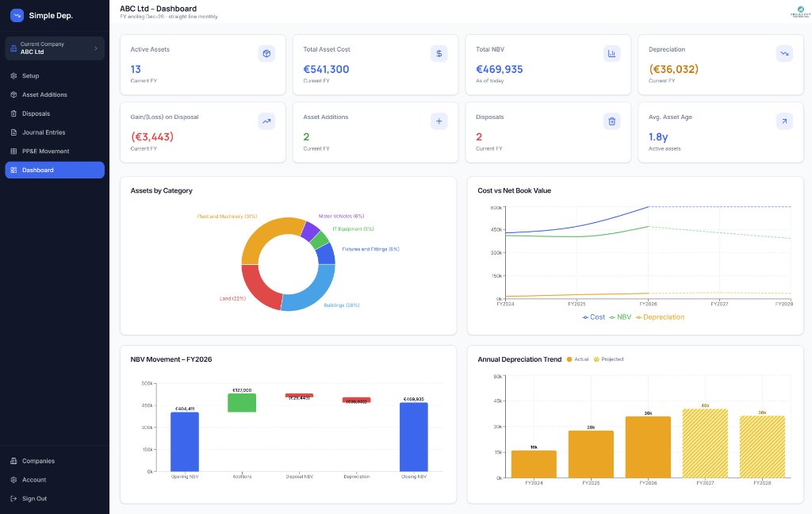The height and width of the screenshot is (514, 812).
Task: Click the Companies building icon
Action: click(14, 461)
